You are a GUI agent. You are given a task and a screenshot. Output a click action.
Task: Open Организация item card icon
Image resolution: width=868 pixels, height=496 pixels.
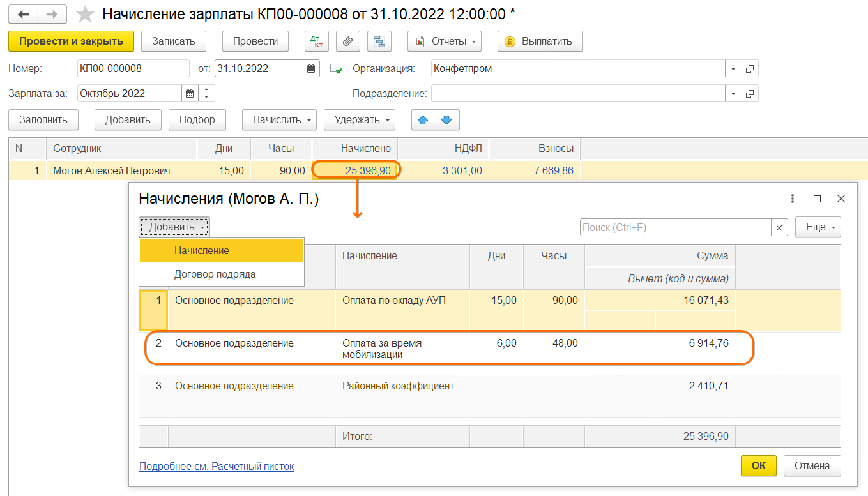tap(750, 68)
